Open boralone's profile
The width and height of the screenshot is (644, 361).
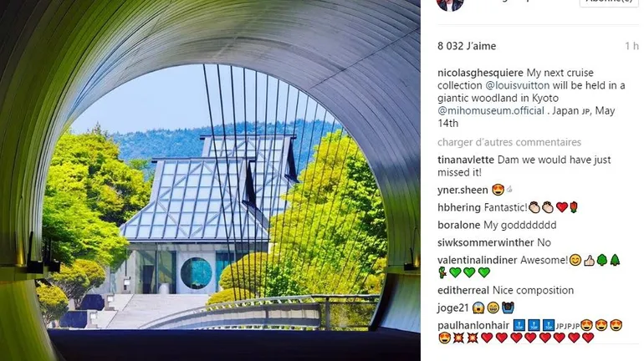(x=458, y=226)
